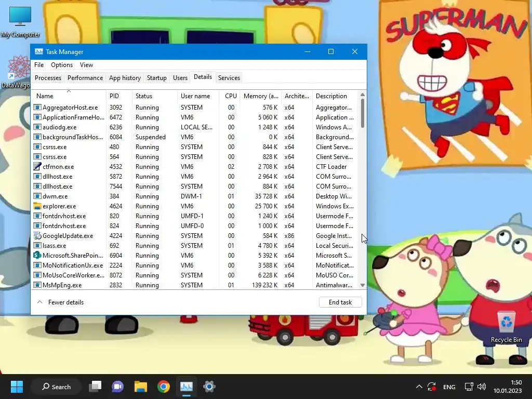Switch to the Users tab
Viewport: 532px width, 399px height.
click(x=180, y=78)
